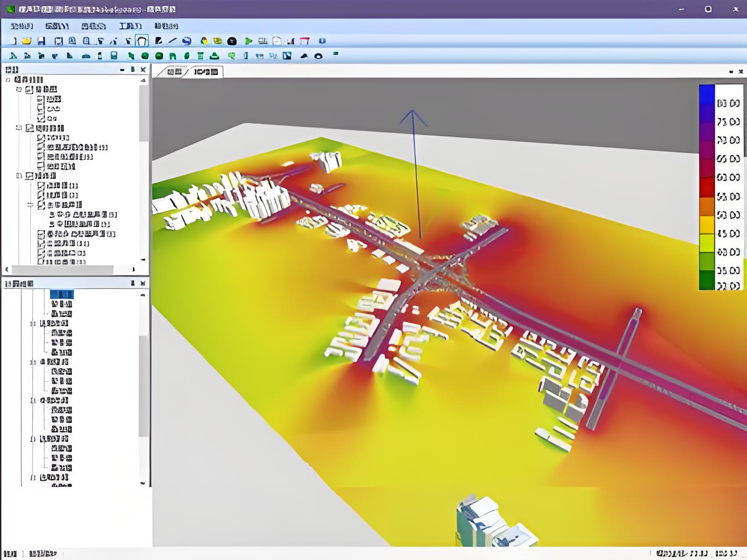The width and height of the screenshot is (747, 560).
Task: Click the blue globe icon in top toolbar
Action: pyautogui.click(x=187, y=41)
